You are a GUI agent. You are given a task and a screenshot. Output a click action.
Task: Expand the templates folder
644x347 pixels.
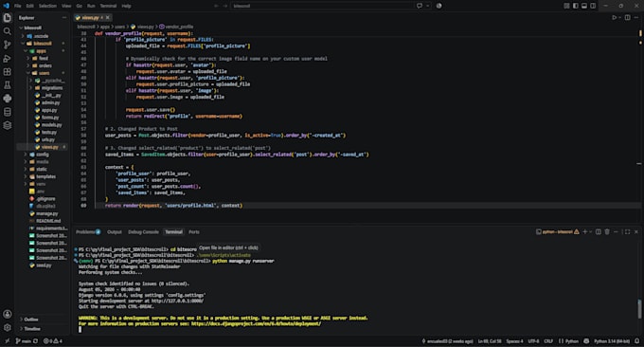click(x=26, y=176)
